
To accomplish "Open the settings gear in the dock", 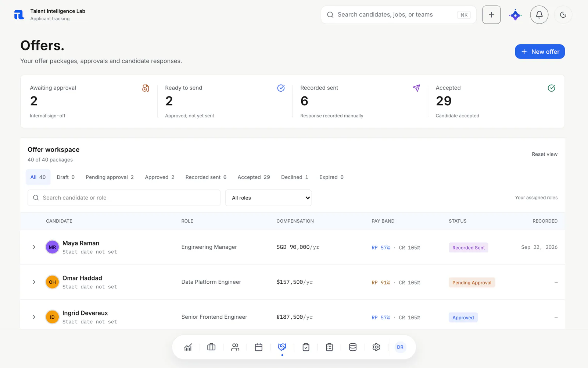I will click(x=376, y=347).
